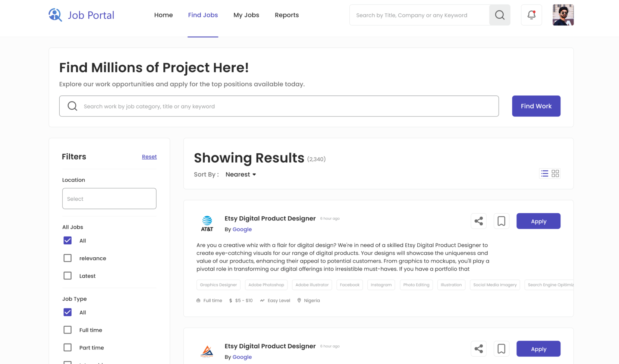The height and width of the screenshot is (364, 619).
Task: Switch to grid view layout
Action: click(x=555, y=173)
